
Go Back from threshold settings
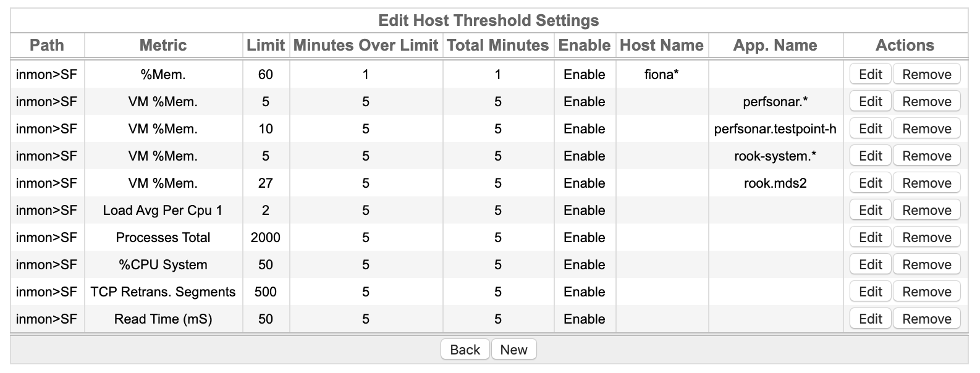point(465,350)
